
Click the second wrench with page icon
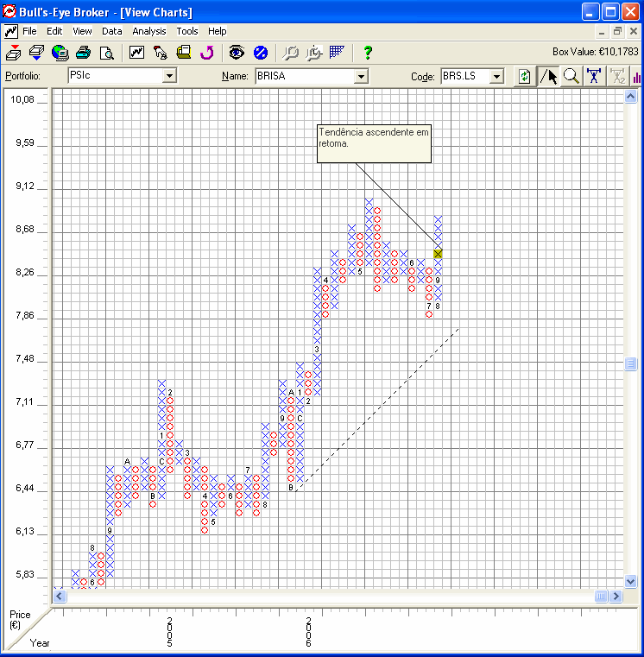(314, 53)
